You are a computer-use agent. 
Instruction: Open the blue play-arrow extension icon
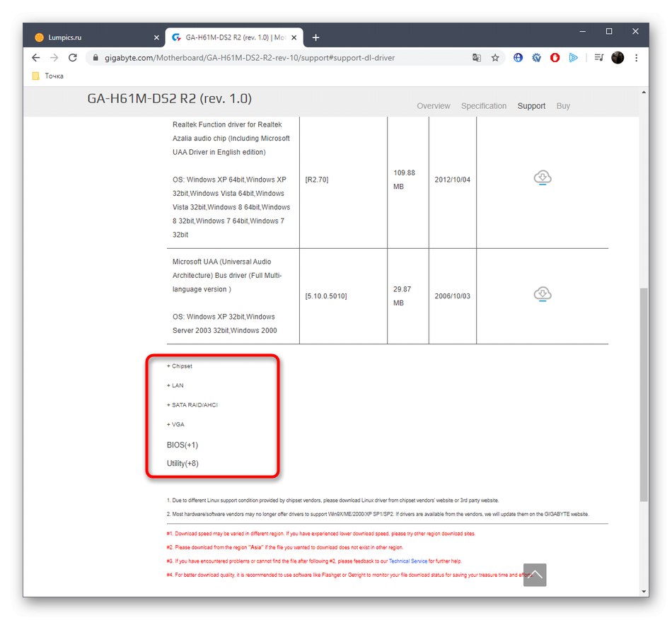(x=573, y=57)
